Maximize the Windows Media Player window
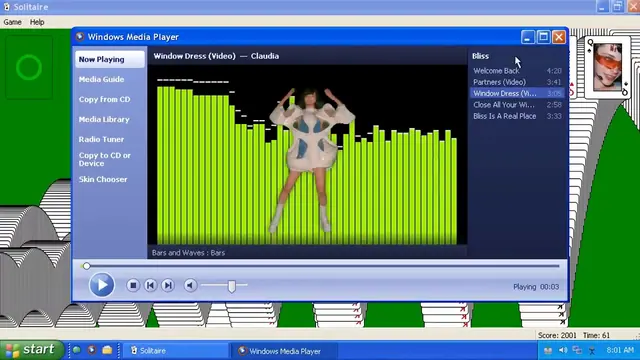The height and width of the screenshot is (360, 640). coord(543,37)
